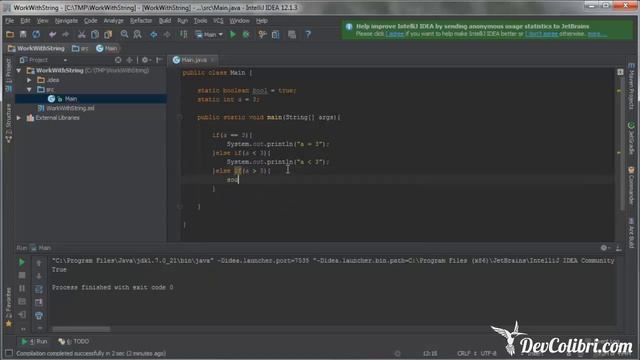
Task: Click the Run tool window bottom tab
Action: point(34,341)
